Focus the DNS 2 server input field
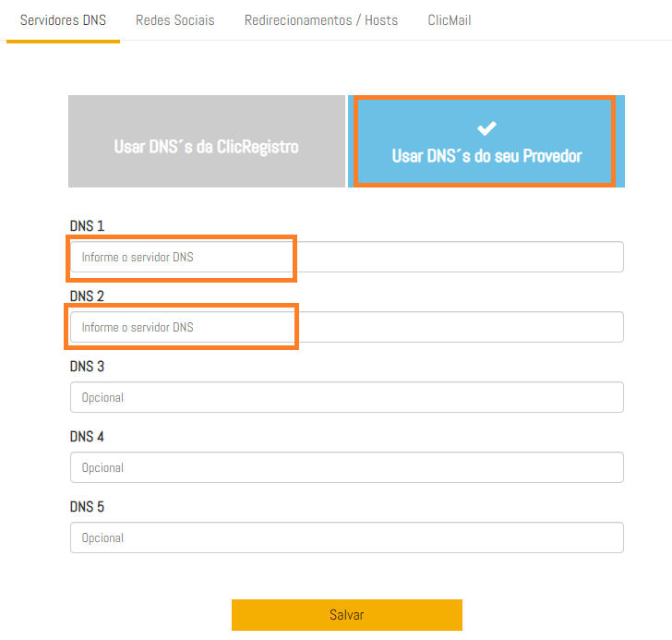The height and width of the screenshot is (640, 672). coord(346,327)
